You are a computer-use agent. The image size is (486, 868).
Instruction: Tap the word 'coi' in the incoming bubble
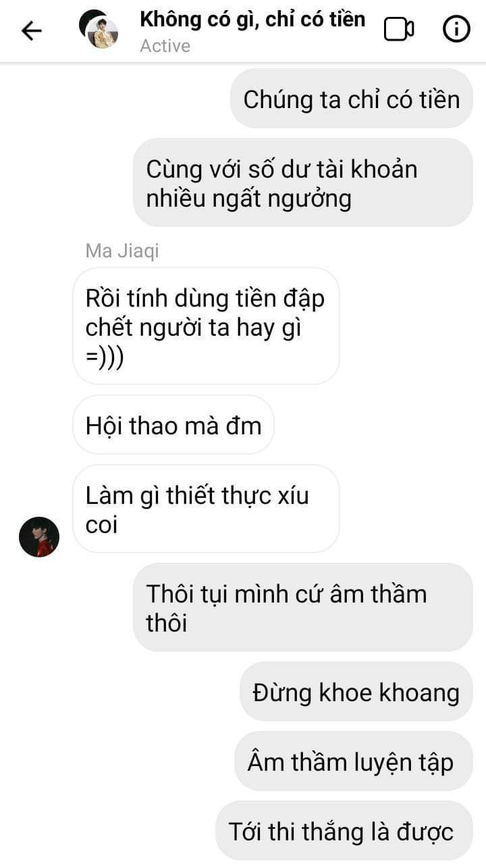(101, 525)
